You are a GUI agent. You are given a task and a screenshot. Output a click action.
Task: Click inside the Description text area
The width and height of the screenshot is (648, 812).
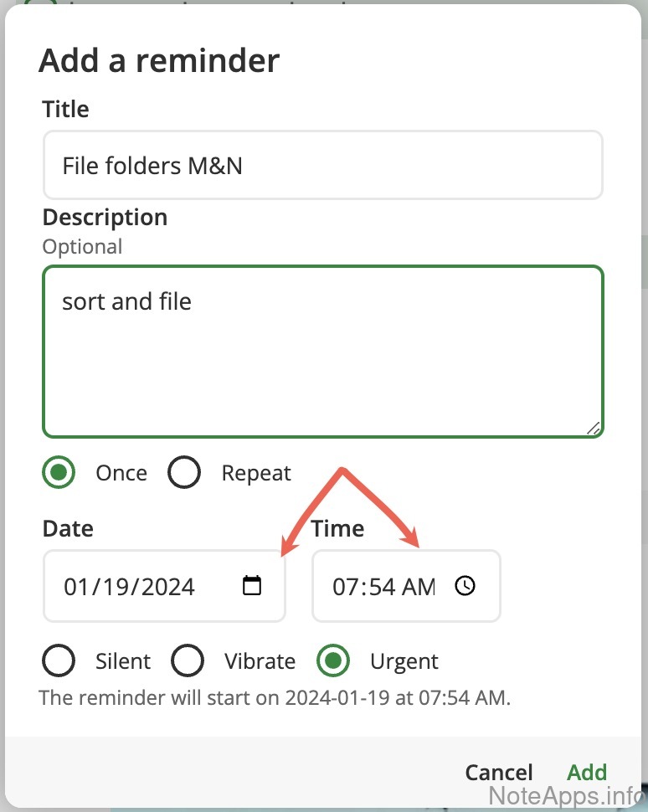[322, 352]
